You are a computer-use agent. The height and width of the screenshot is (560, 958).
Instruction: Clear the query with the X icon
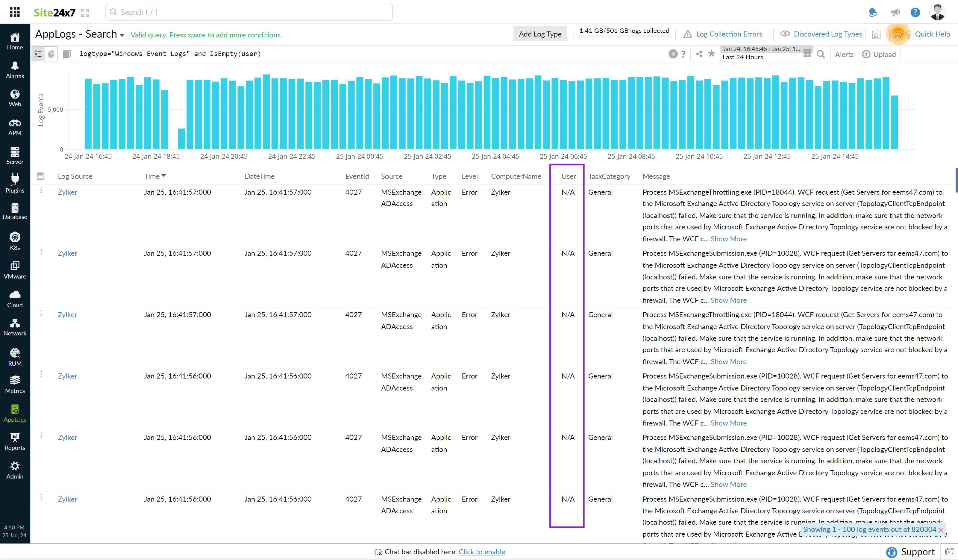pos(673,54)
